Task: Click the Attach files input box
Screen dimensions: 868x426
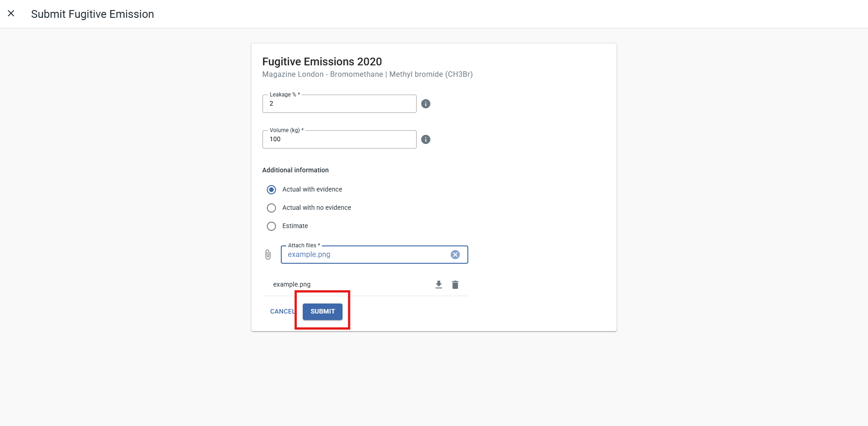Action: [x=374, y=255]
